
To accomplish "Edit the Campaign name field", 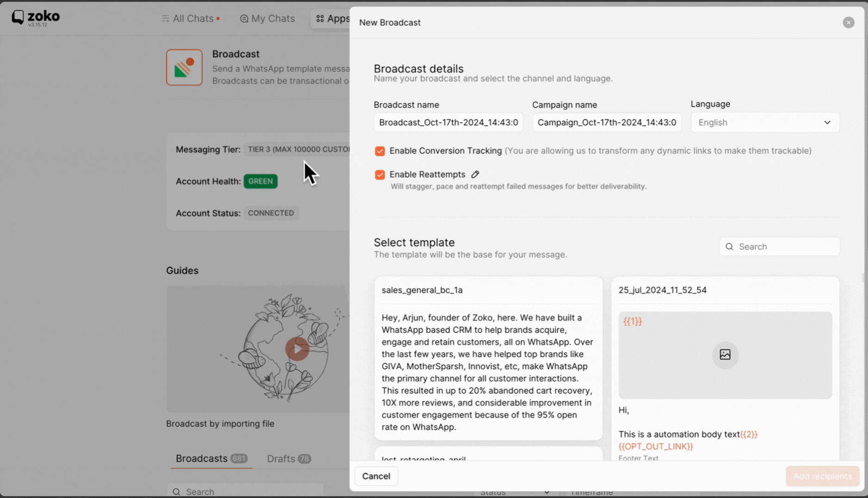I will point(606,122).
